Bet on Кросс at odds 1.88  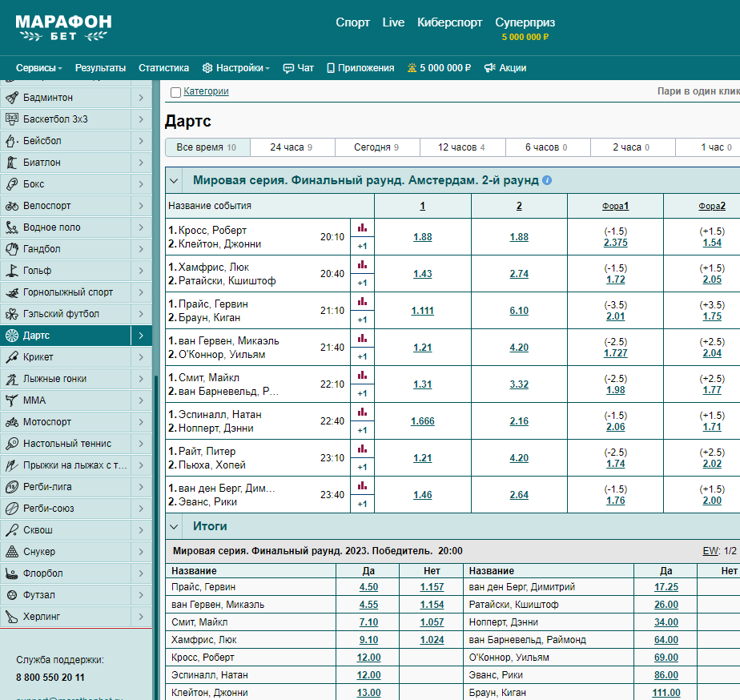pyautogui.click(x=422, y=237)
